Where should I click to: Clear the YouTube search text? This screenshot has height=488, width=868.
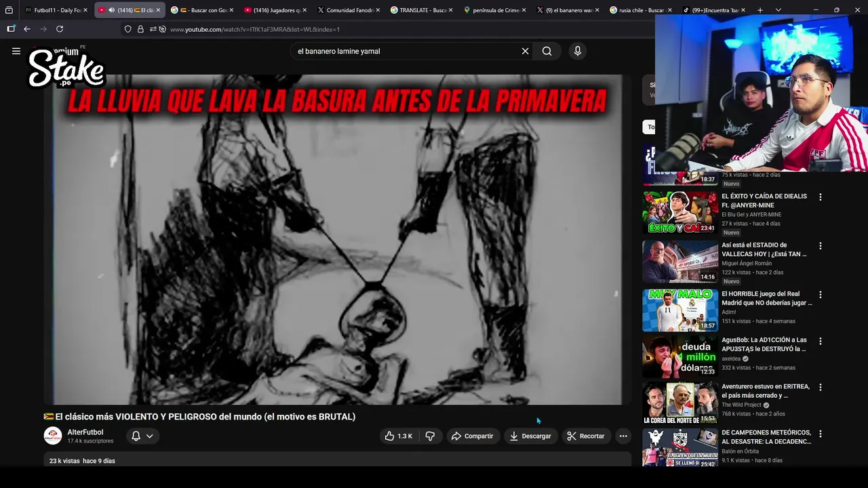[x=525, y=51]
